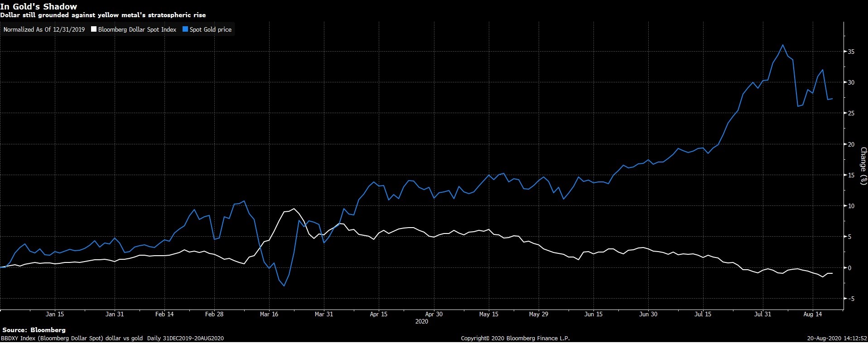Click the -5 value on the y-axis
Image resolution: width=868 pixels, height=343 pixels.
click(x=851, y=299)
